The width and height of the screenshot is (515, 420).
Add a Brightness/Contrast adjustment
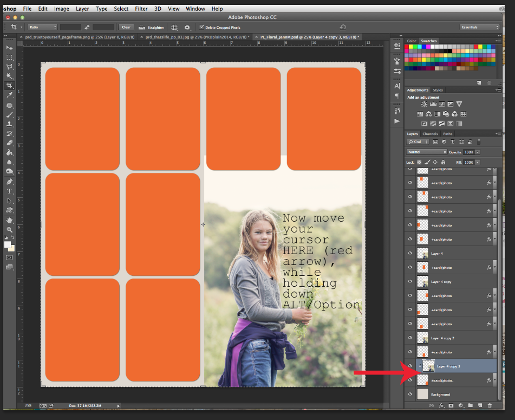point(424,104)
